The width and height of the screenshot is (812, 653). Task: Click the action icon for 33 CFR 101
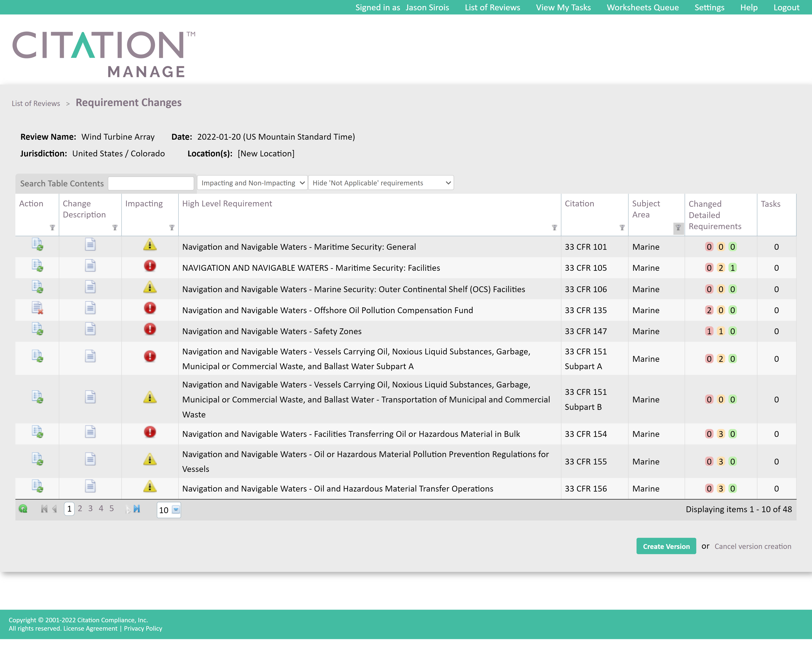point(37,245)
